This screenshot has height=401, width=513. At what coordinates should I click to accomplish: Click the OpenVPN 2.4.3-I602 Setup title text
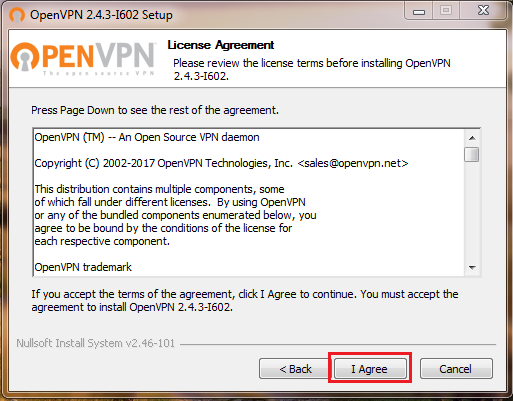(x=101, y=15)
